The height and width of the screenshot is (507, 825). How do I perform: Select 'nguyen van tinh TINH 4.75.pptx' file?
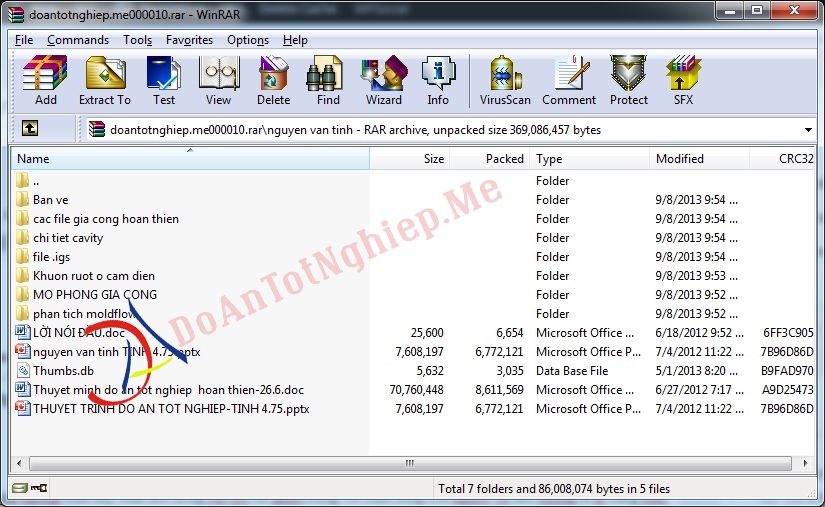[x=116, y=351]
